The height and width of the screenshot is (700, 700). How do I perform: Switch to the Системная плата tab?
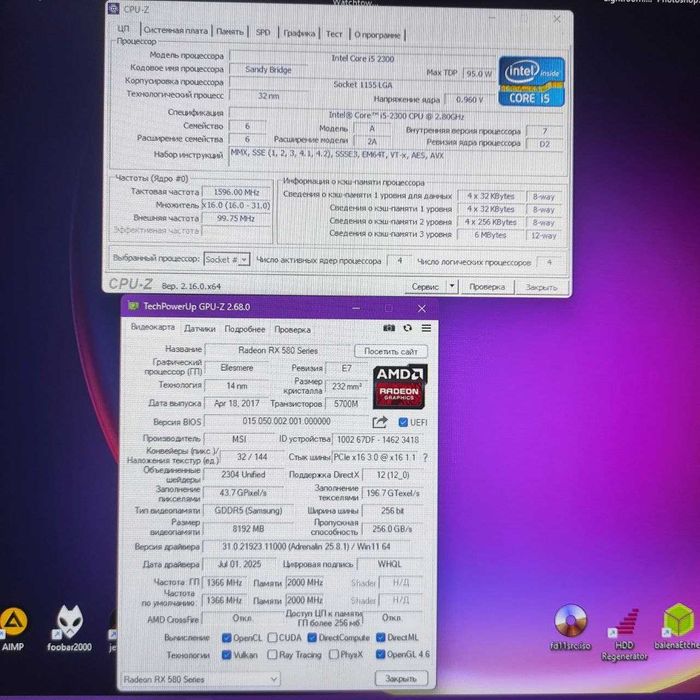pos(175,30)
